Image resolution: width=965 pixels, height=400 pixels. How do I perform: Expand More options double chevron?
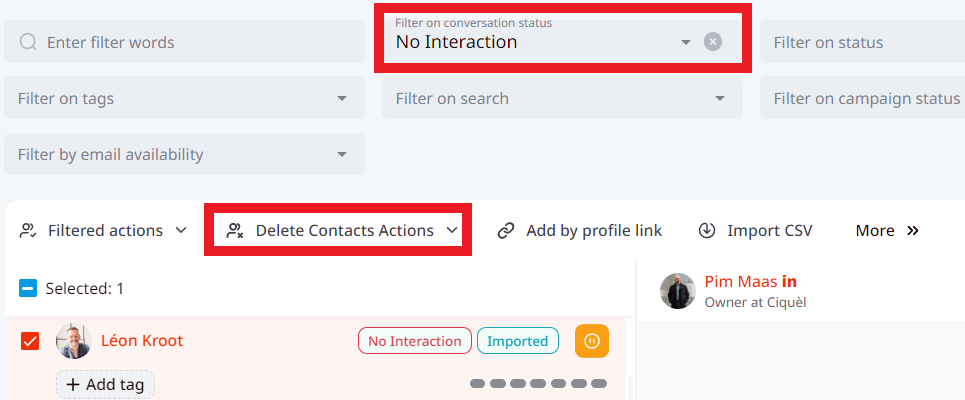[912, 231]
